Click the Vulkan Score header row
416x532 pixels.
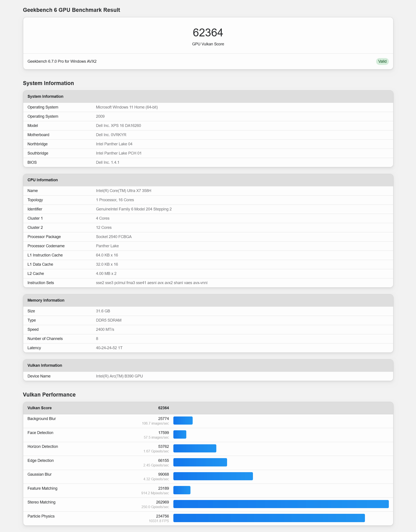(98, 408)
